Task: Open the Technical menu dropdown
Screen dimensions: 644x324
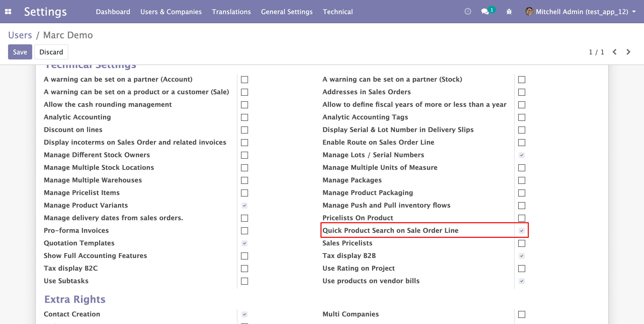Action: (338, 12)
